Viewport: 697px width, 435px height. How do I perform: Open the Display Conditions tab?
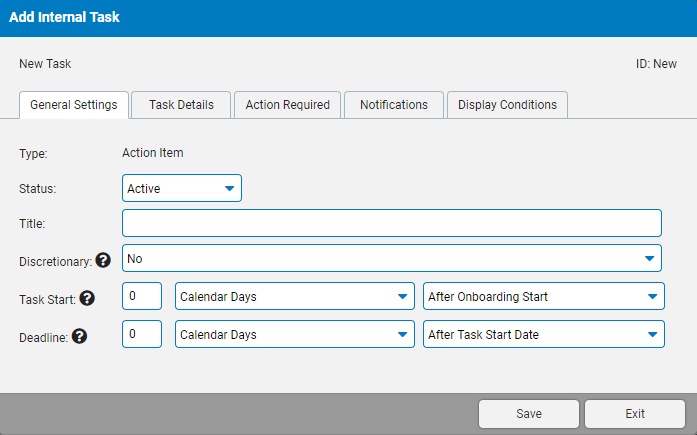(x=507, y=105)
